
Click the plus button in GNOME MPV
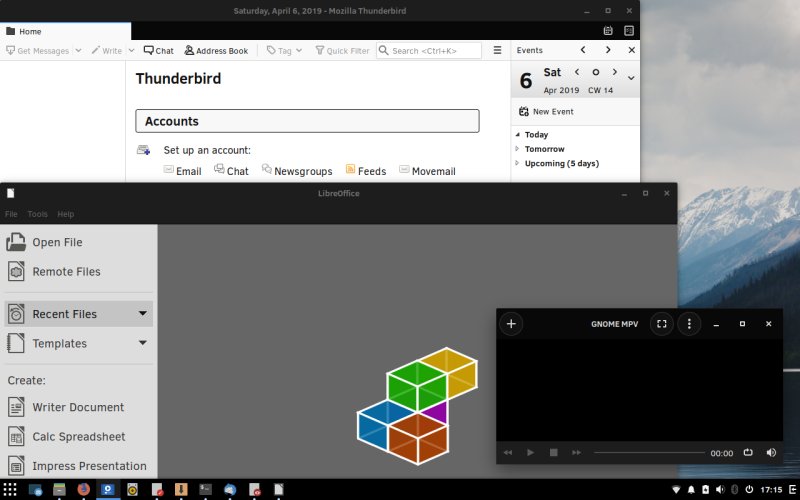tap(511, 324)
